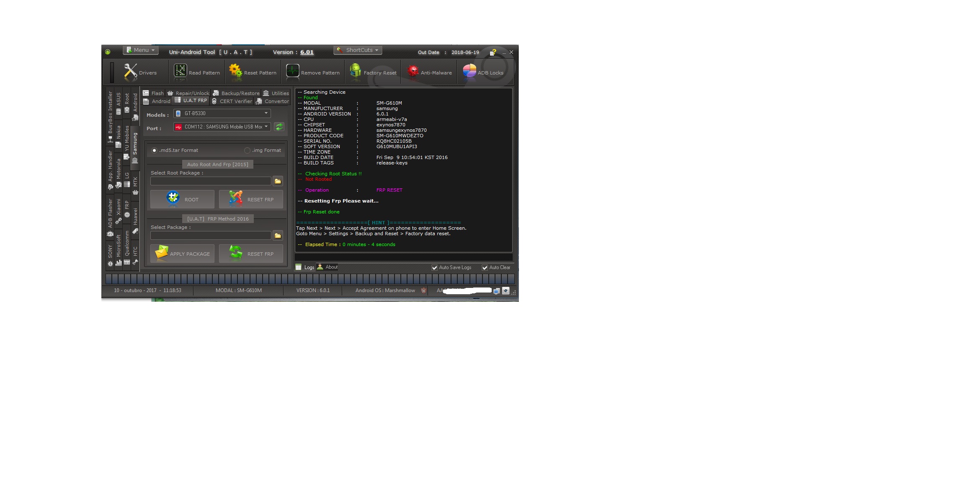This screenshot has height=498, width=980.
Task: Switch to the Convertor tab
Action: tap(272, 101)
